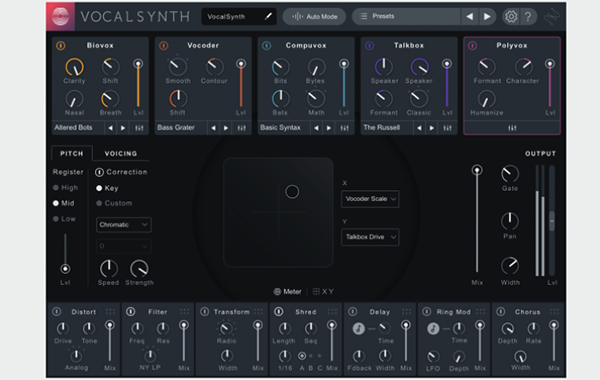The height and width of the screenshot is (380, 600).
Task: Select next Compuvox preset arrow
Action: [329, 128]
